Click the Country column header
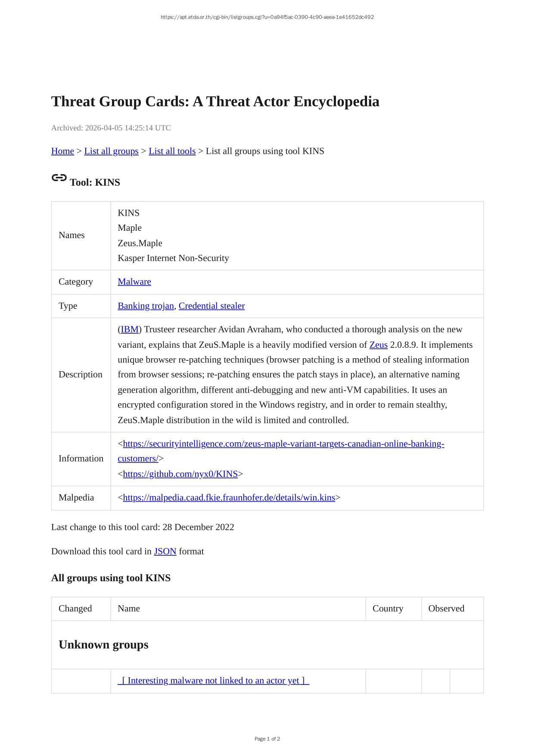535x756 pixels. pos(388,608)
